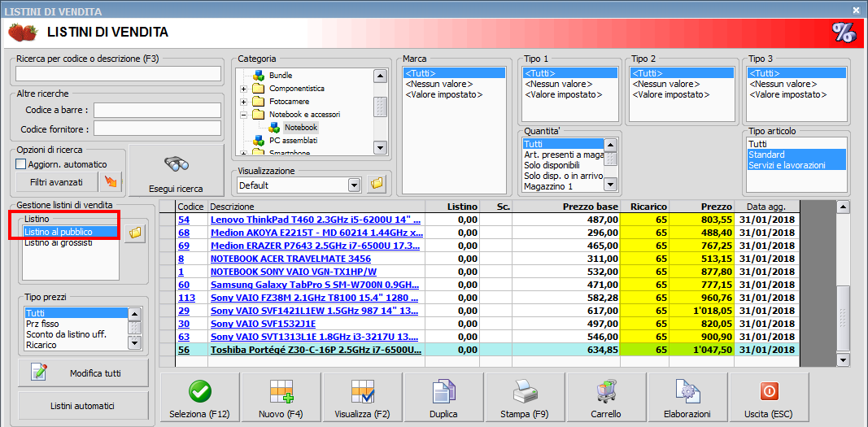Viewport: 868px width, 427px height.
Task: Click Nuovo (F4) button
Action: pos(281,397)
